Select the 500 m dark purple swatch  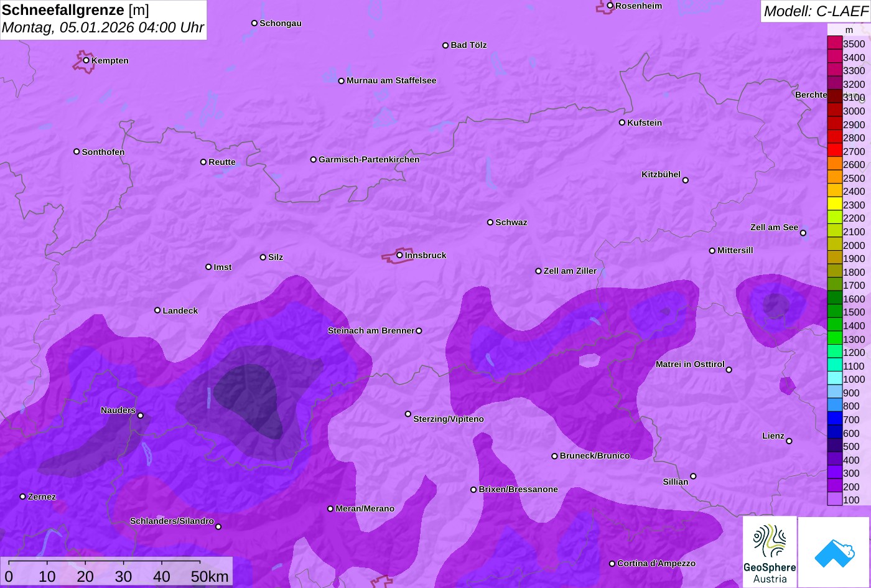(834, 446)
